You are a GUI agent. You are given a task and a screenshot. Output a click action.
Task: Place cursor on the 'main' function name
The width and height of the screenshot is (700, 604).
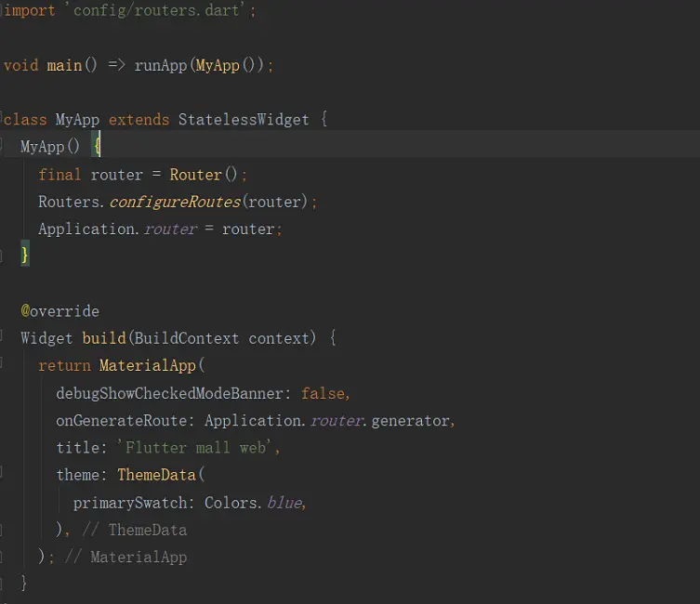point(65,66)
